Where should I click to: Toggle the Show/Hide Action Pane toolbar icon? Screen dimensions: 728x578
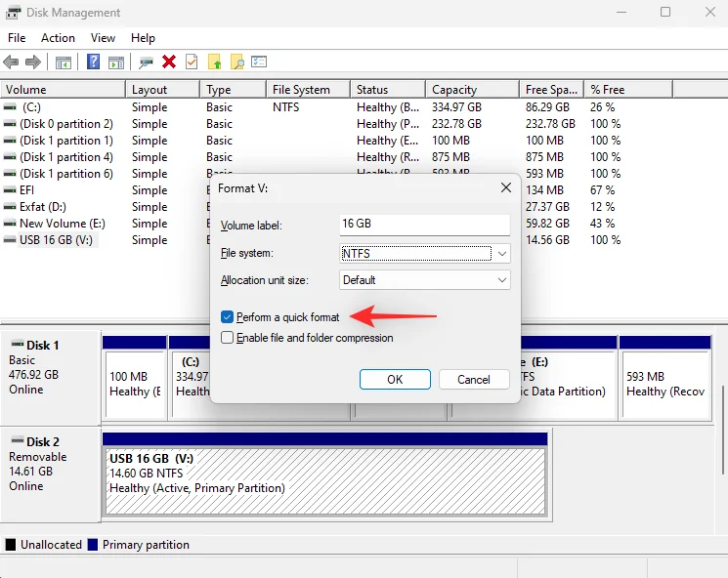coord(116,62)
